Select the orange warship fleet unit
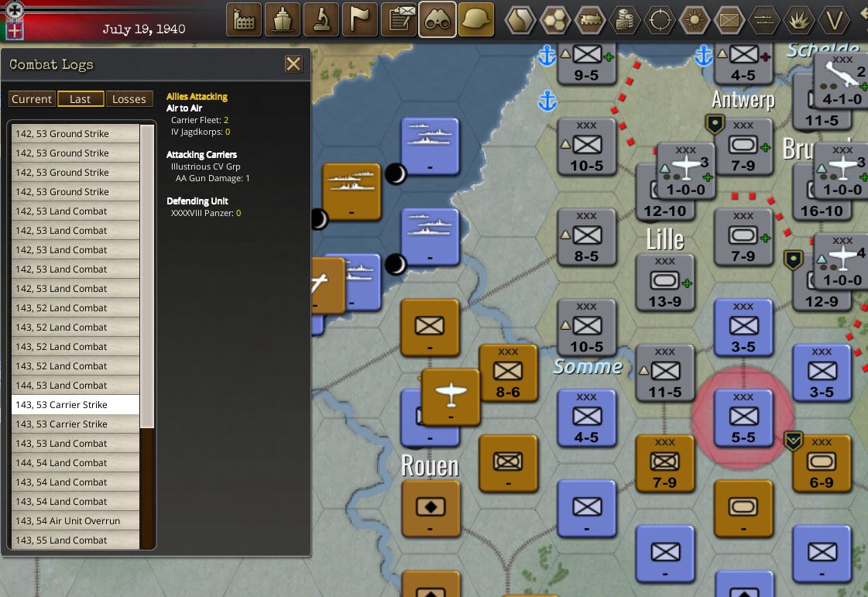This screenshot has height=597, width=868. point(352,191)
